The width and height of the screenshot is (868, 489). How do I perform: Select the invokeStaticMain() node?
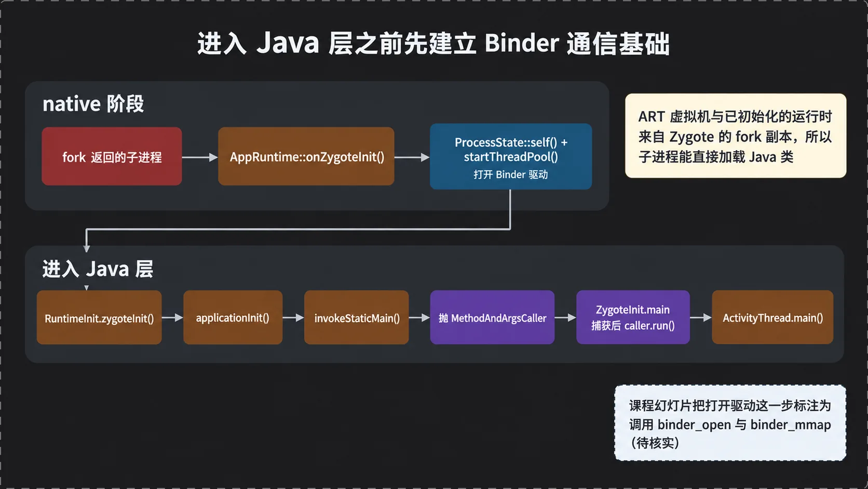[357, 318]
